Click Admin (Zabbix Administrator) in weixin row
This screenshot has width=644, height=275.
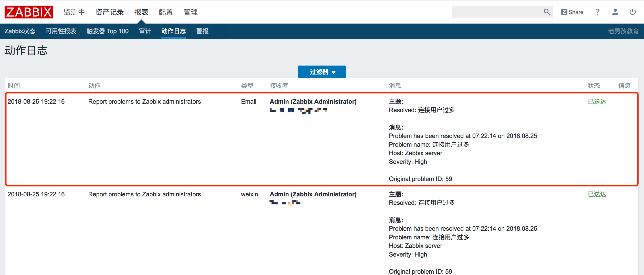click(x=313, y=194)
